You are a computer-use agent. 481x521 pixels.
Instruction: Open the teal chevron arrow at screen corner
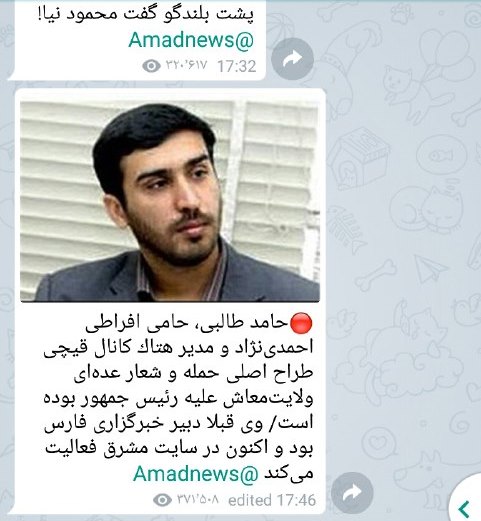tap(464, 509)
